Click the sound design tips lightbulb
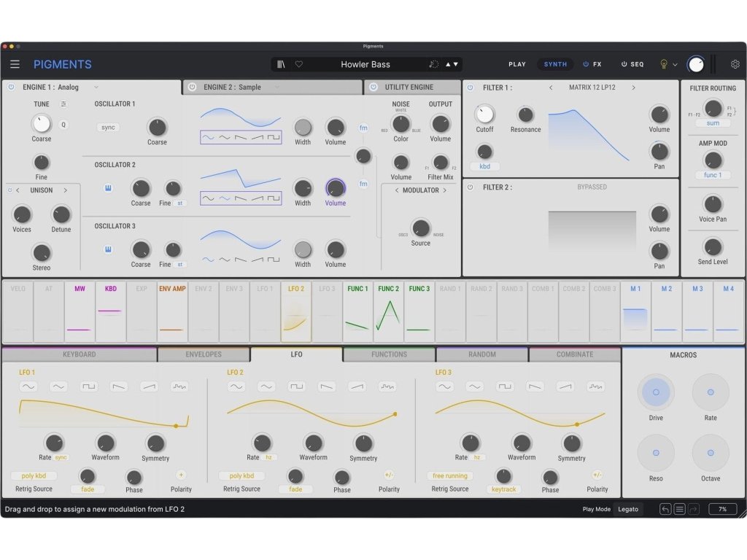This screenshot has height=560, width=747. (664, 64)
